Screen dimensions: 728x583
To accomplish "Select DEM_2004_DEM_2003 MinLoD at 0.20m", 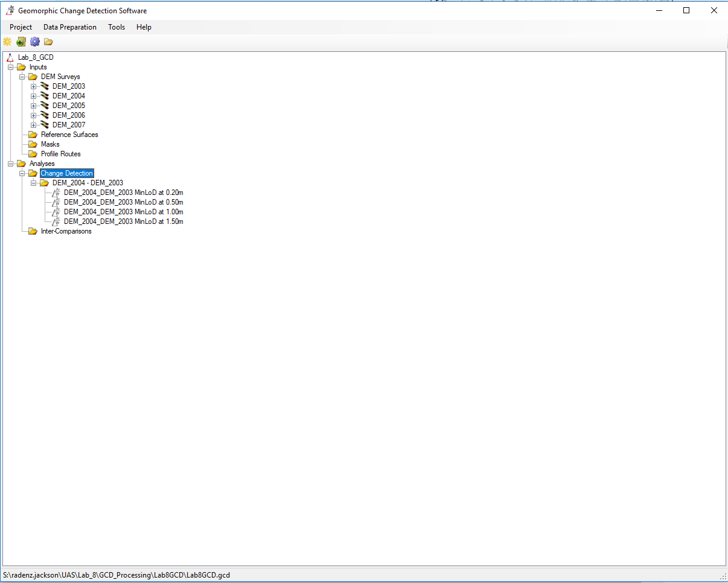I will [124, 193].
